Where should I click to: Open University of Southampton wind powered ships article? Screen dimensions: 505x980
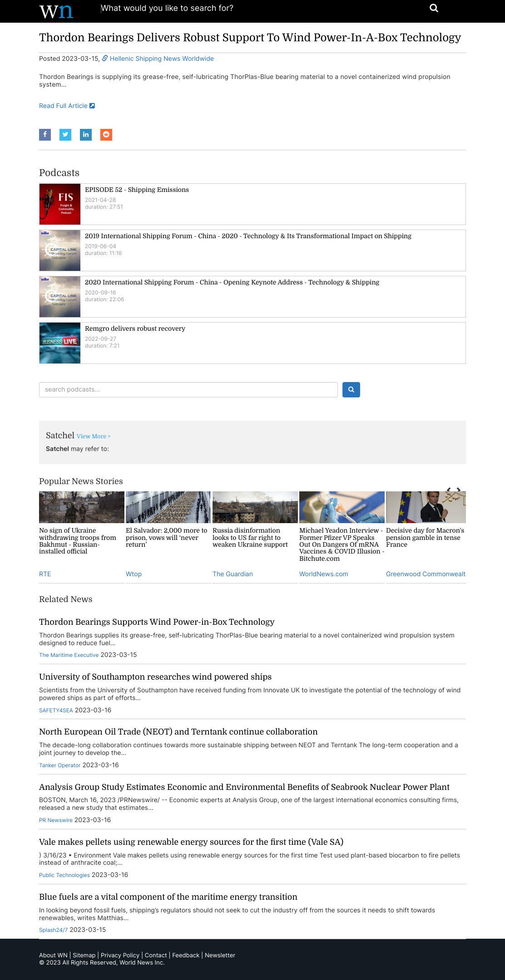coord(155,676)
